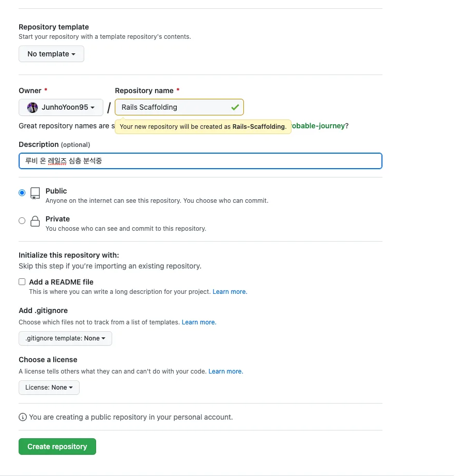The image size is (460, 476).
Task: Click the suggested repository name link
Action: pos(318,126)
